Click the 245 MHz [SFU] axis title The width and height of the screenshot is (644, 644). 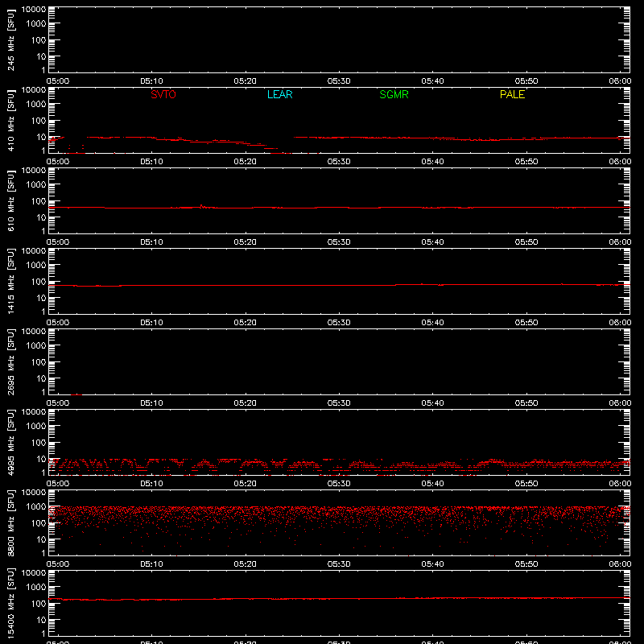tap(10, 39)
